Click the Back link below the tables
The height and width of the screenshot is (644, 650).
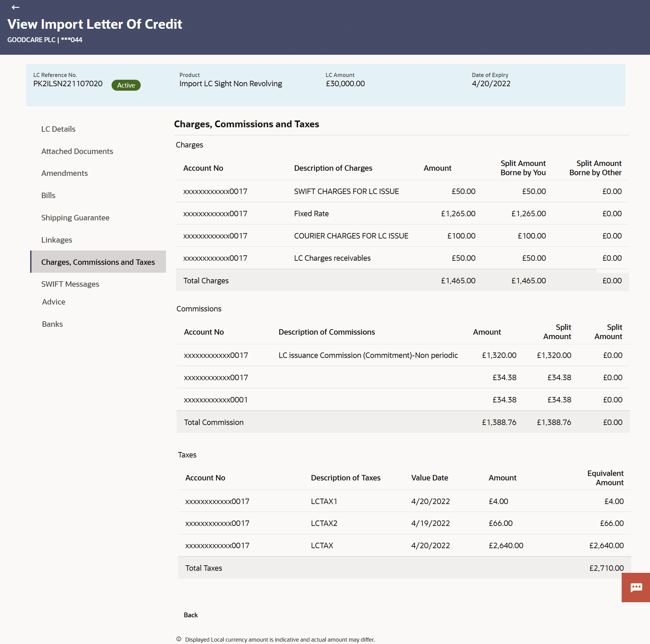click(190, 615)
